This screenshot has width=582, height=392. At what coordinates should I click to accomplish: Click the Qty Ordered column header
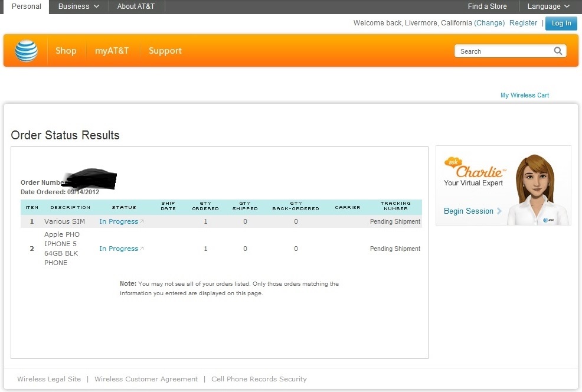coord(205,206)
